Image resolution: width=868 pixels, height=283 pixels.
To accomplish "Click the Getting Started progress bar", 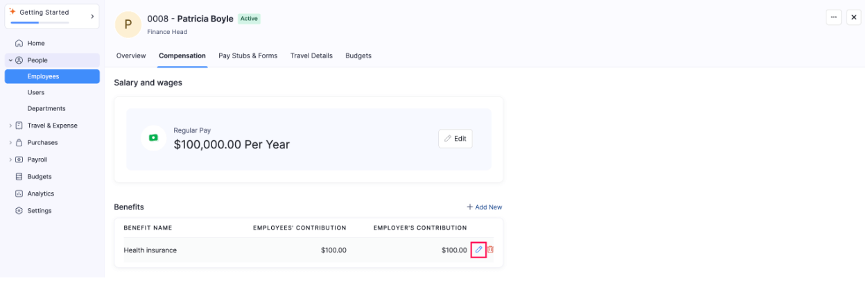I will 40,23.
